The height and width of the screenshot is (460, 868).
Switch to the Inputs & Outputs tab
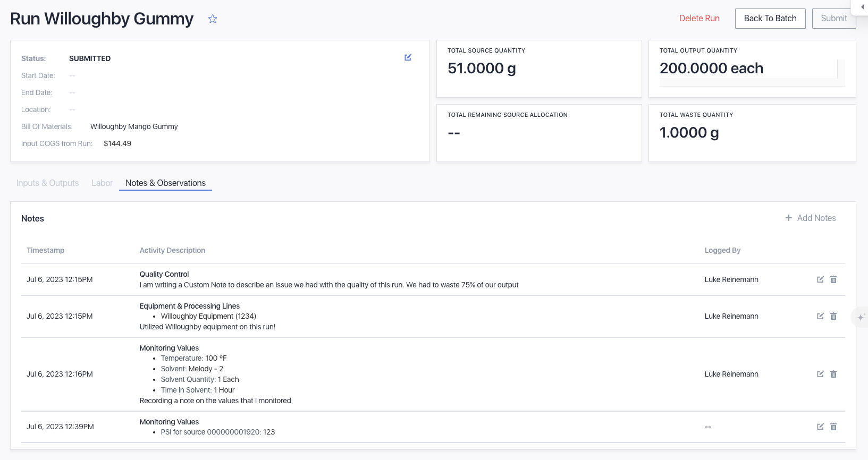(47, 183)
